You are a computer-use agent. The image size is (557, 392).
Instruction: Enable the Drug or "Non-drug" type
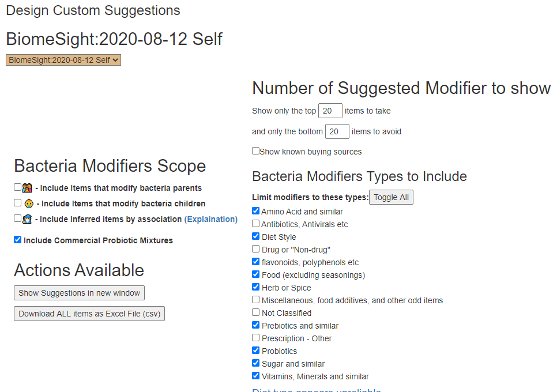256,249
